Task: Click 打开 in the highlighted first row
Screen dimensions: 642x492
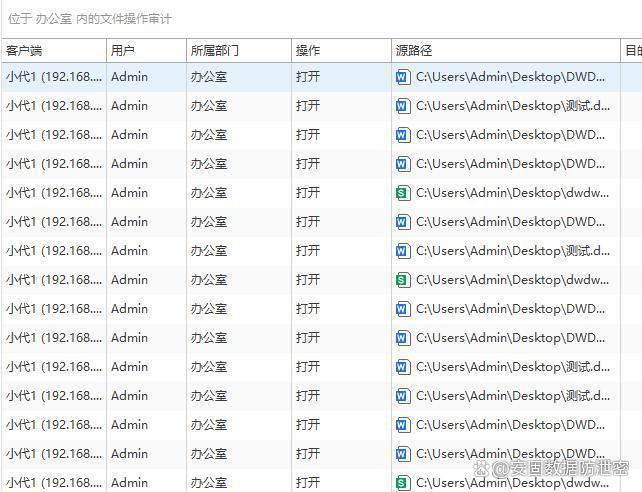Action: click(308, 77)
